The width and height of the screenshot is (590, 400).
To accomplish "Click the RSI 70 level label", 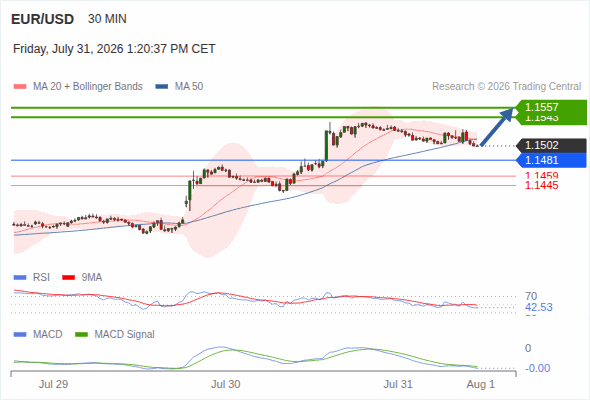I will click(531, 296).
